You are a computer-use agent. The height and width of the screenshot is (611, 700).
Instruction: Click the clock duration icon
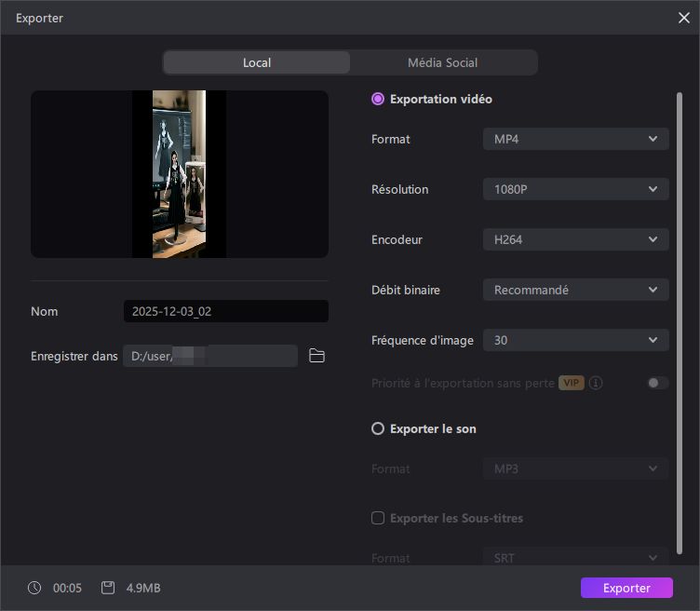click(x=34, y=588)
